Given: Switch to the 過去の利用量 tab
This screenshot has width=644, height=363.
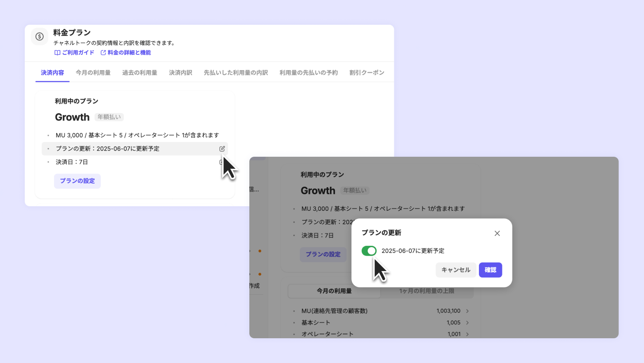Looking at the screenshot, I should tap(140, 73).
